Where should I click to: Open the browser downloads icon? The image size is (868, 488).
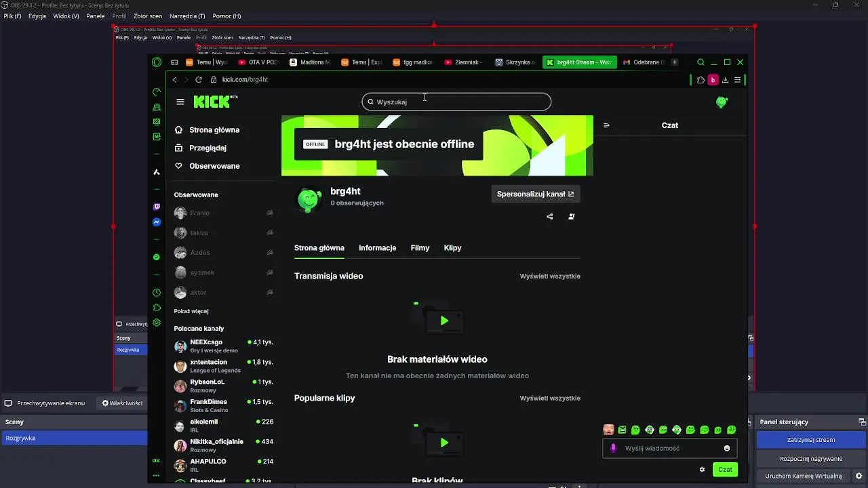tap(725, 79)
